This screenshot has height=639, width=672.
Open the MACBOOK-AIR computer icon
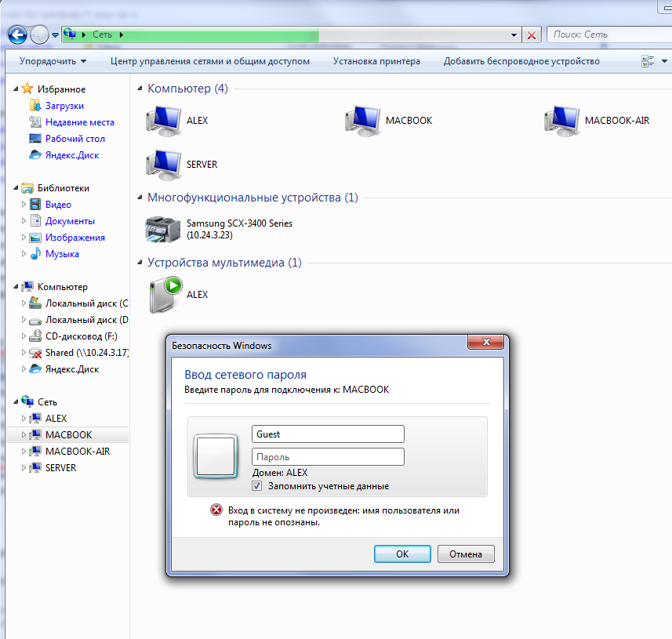(x=561, y=121)
